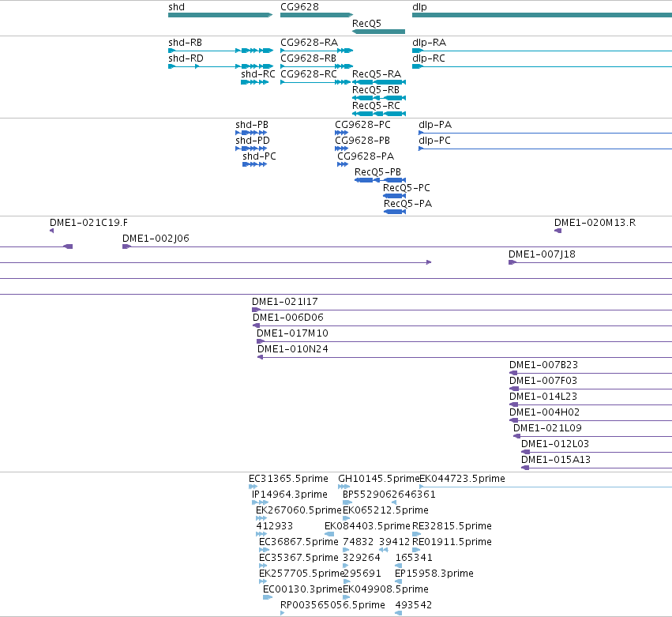Click the EC31365.5prime EST label
672x617 pixels.
click(x=288, y=479)
